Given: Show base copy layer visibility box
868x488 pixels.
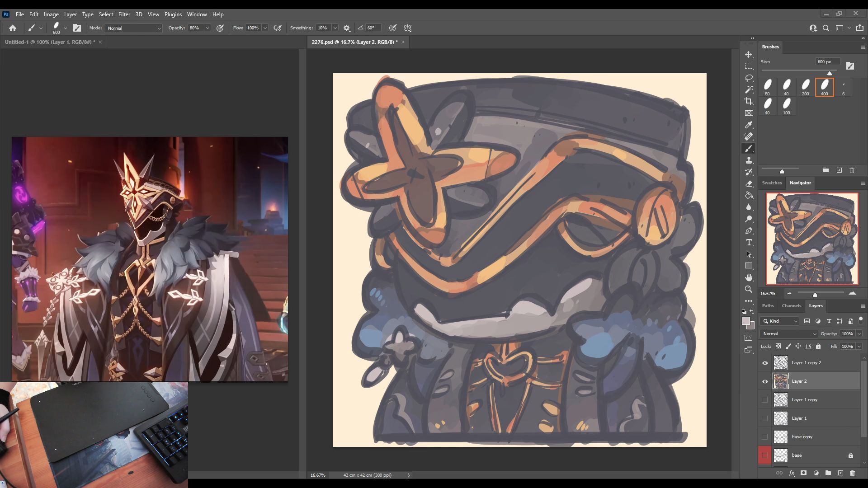Looking at the screenshot, I should pyautogui.click(x=765, y=437).
